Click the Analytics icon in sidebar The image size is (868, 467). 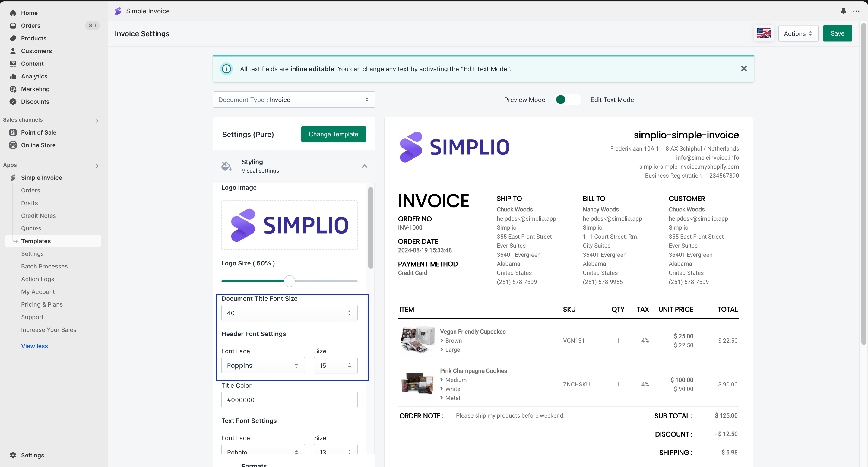click(13, 76)
